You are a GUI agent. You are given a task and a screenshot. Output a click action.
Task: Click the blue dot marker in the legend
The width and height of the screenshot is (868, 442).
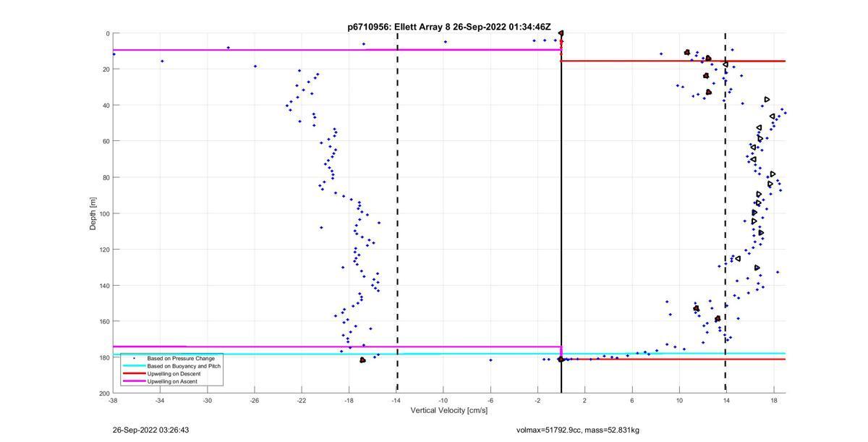[x=134, y=358]
